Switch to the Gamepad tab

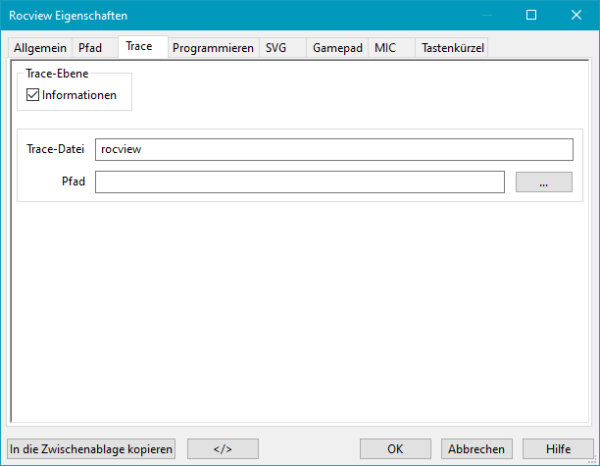coord(337,48)
